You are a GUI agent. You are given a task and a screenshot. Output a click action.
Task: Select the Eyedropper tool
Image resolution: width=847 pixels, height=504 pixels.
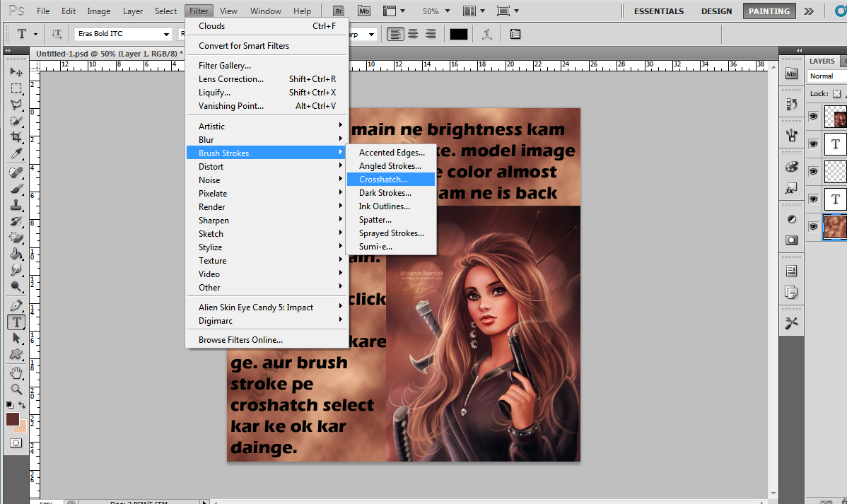click(16, 154)
